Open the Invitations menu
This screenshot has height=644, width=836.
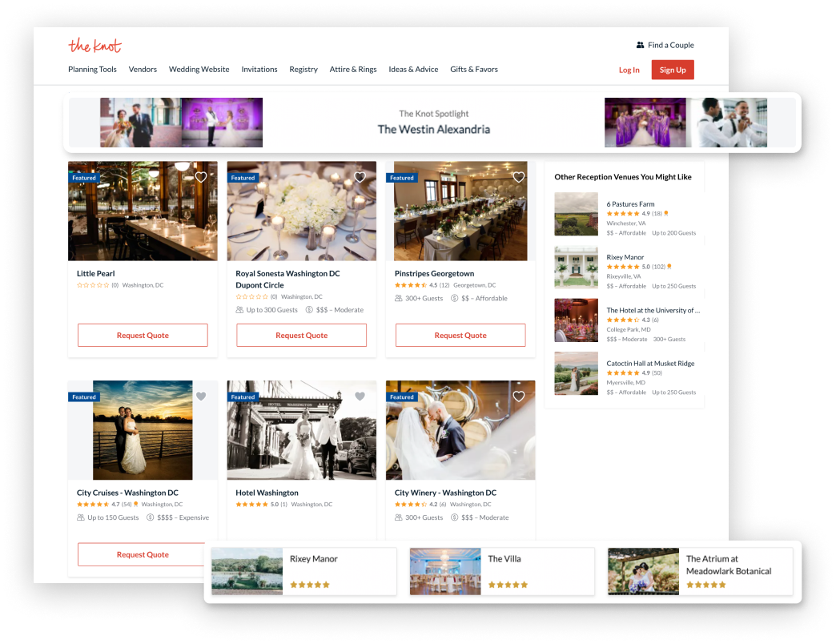click(x=259, y=70)
